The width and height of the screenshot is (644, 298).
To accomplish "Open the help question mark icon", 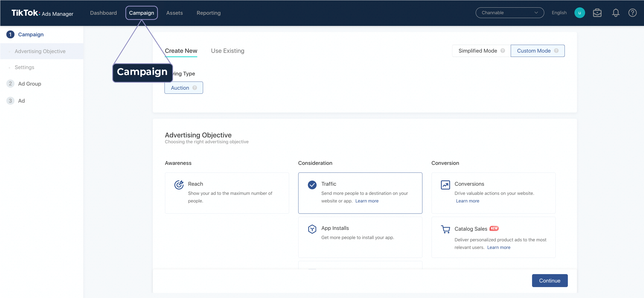I will pos(632,13).
